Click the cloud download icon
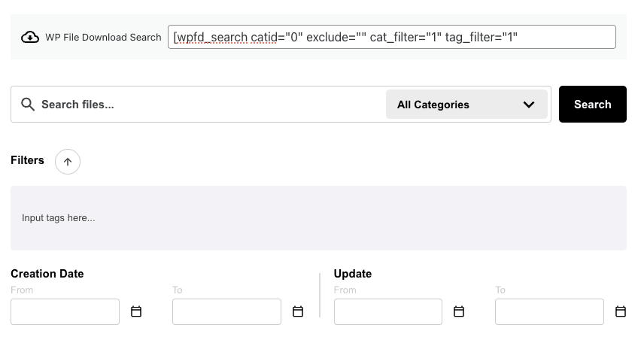 [x=30, y=37]
